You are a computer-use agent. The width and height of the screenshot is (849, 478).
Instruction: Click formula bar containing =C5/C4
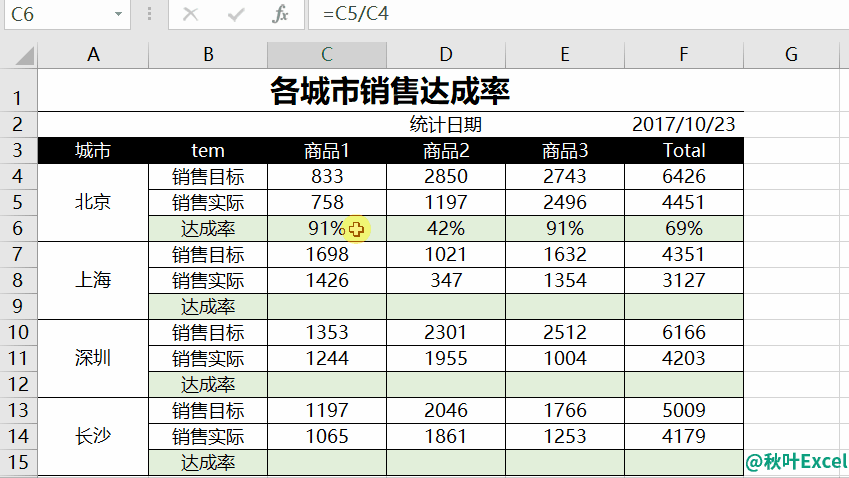pyautogui.click(x=578, y=14)
